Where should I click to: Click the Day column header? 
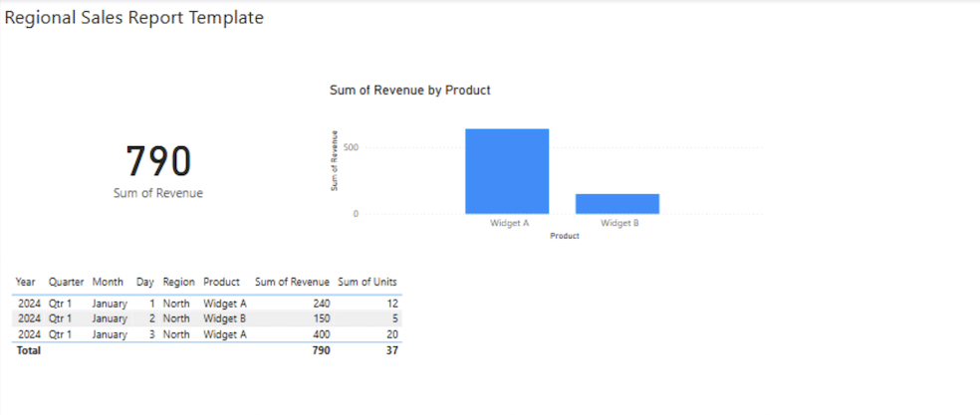pyautogui.click(x=145, y=283)
